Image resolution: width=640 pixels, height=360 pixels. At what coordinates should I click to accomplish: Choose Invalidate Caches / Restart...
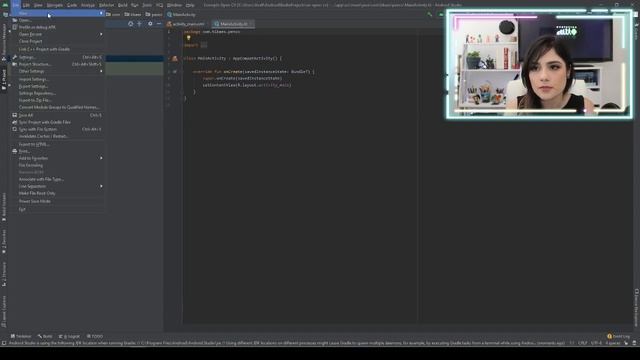coord(58,136)
